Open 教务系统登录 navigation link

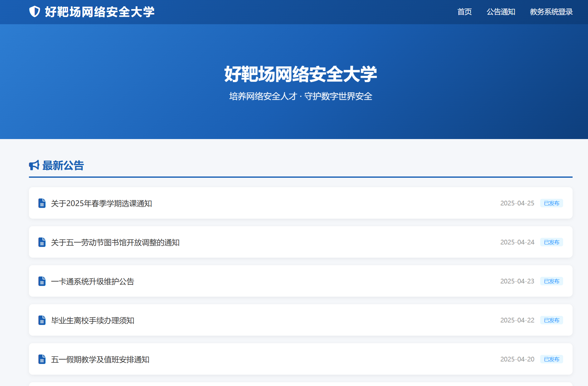click(551, 12)
